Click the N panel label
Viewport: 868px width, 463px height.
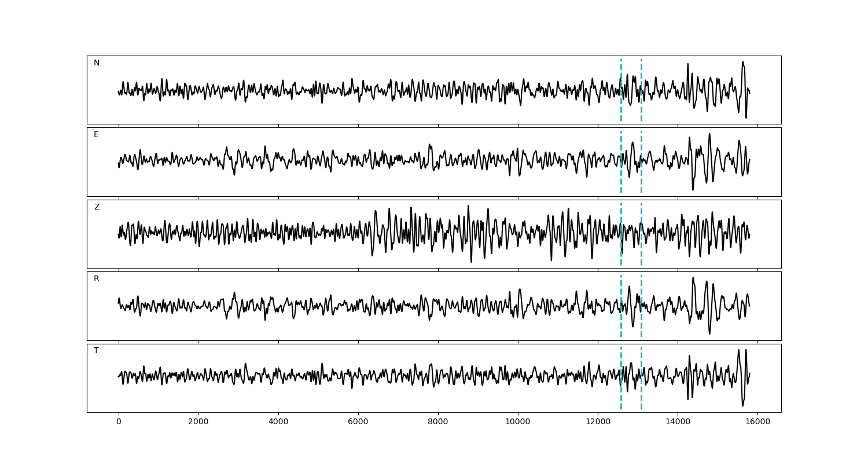[x=97, y=63]
